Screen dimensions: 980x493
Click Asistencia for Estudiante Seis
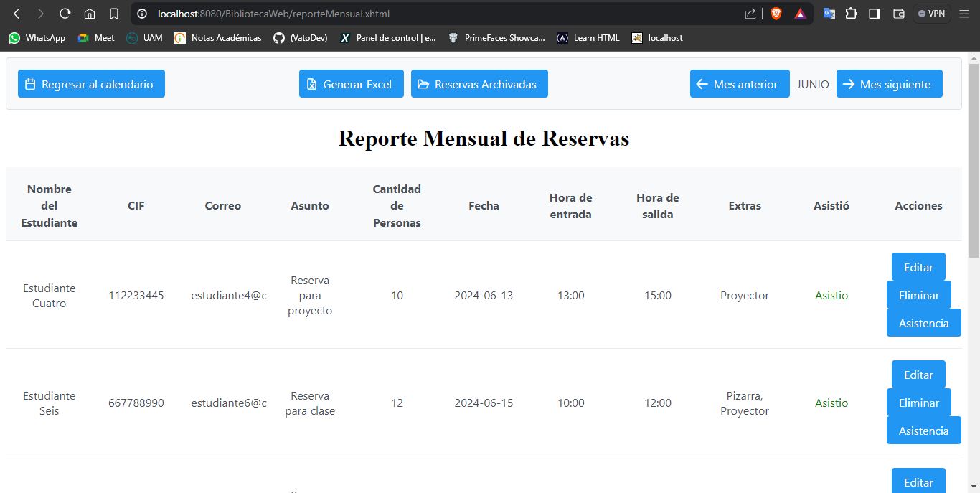click(x=923, y=431)
